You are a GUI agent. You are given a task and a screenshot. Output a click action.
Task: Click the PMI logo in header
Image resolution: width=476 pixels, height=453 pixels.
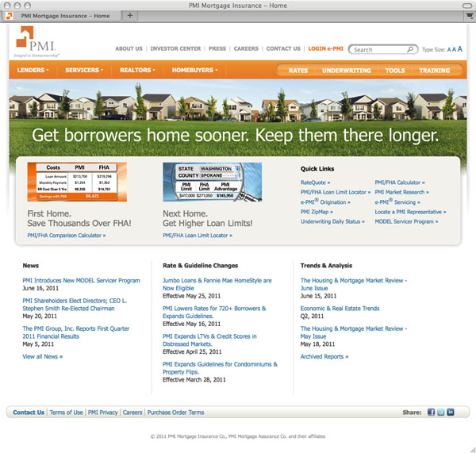pyautogui.click(x=36, y=42)
